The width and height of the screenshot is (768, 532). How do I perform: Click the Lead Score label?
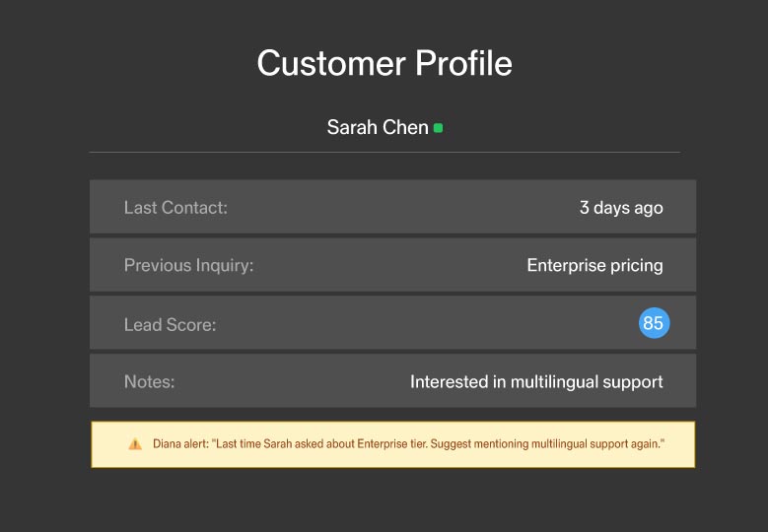coord(170,324)
